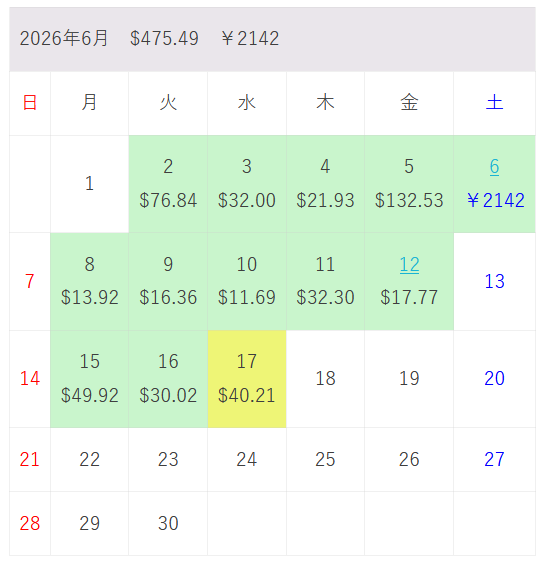Click the $17.77 amount on day 12
This screenshot has height=570, width=544.
click(x=409, y=297)
